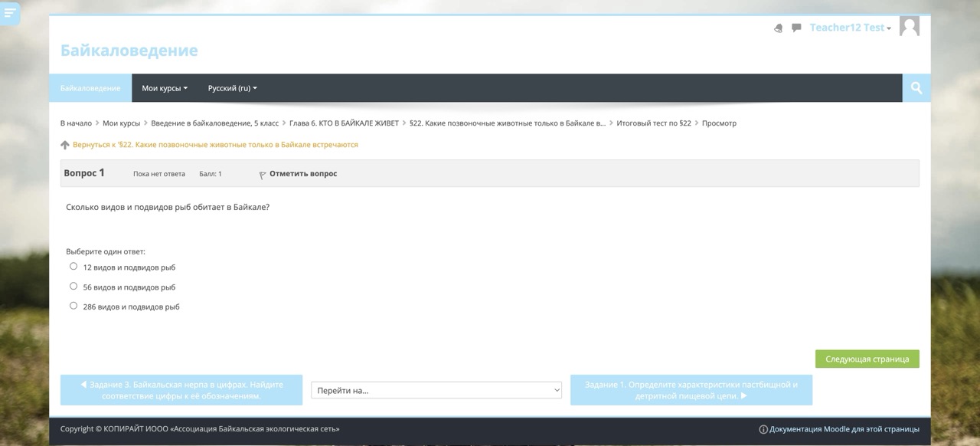The image size is (980, 446).
Task: Choose the 286 видов и подвидов рыб option
Action: coord(73,306)
